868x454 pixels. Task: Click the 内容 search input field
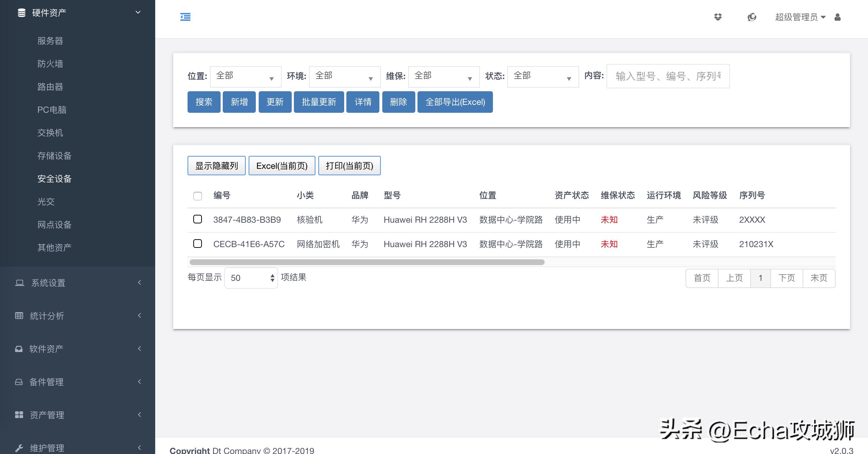pyautogui.click(x=668, y=76)
